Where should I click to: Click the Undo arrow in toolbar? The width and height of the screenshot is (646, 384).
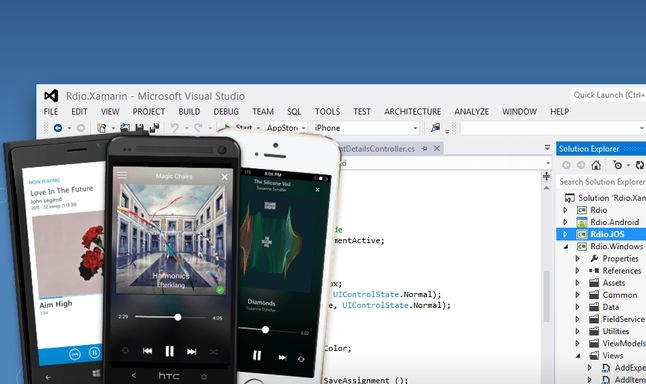(x=175, y=128)
